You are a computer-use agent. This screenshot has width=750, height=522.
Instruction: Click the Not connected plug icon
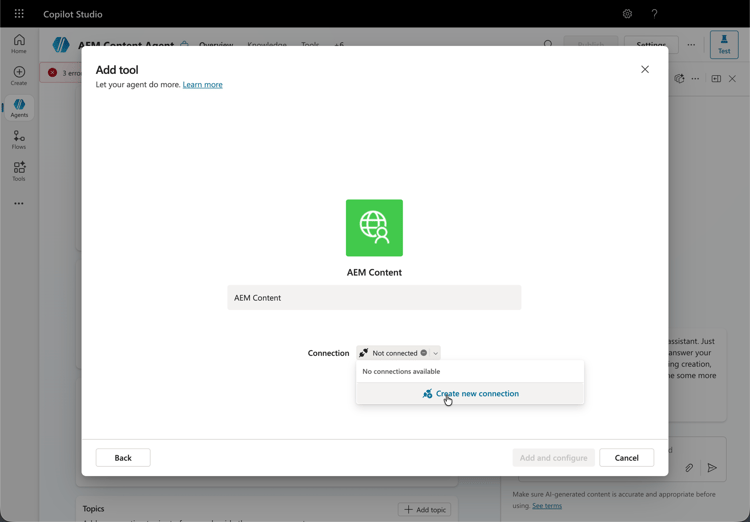364,353
